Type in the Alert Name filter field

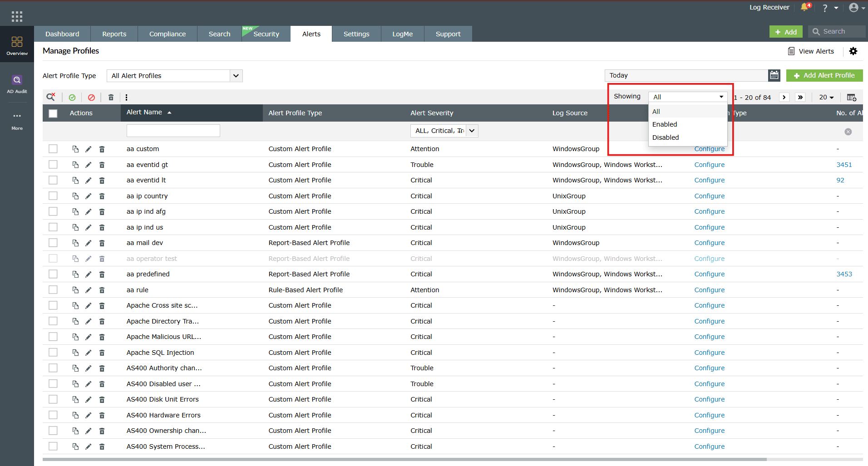point(173,130)
